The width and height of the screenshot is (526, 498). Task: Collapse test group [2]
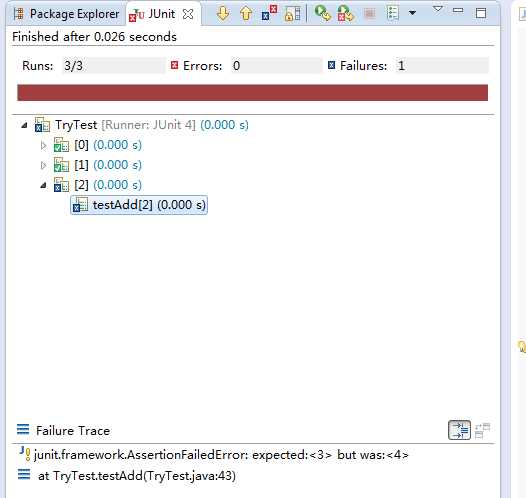(x=44, y=185)
